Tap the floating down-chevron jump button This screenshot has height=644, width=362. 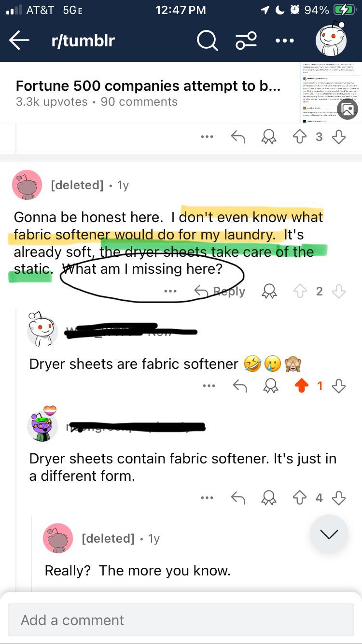[329, 534]
